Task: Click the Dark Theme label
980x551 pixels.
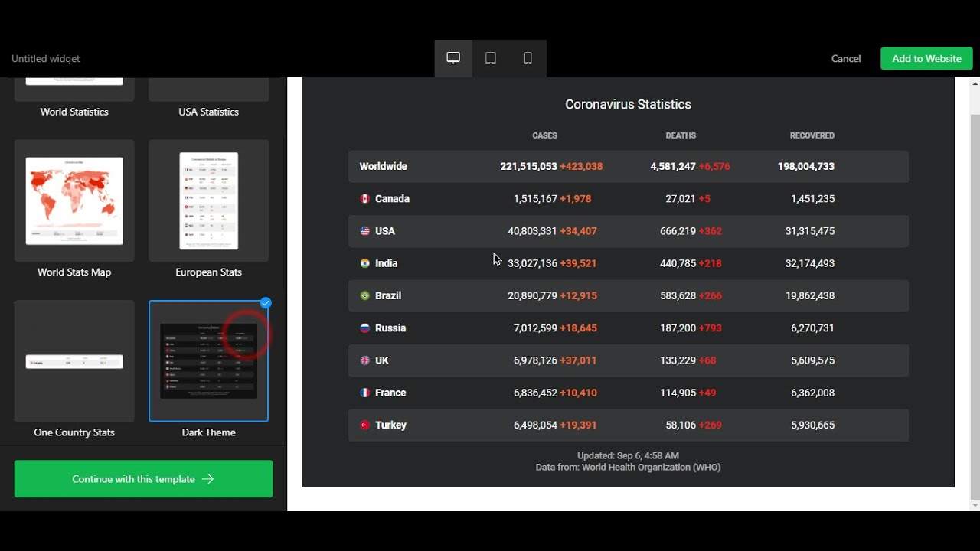Action: (209, 432)
